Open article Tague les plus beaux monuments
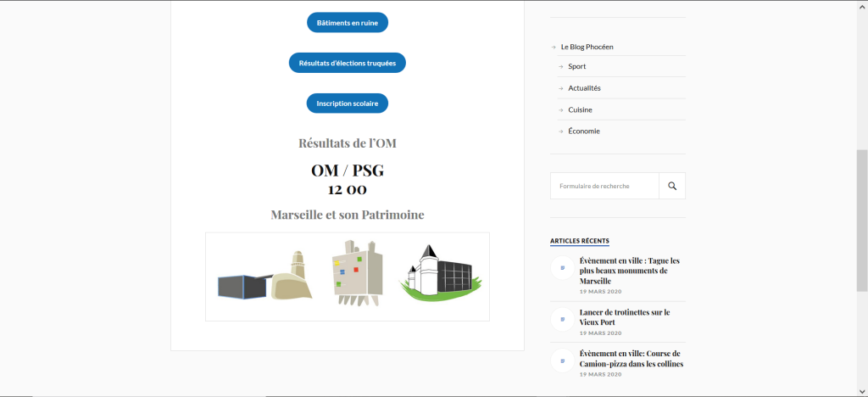This screenshot has width=868, height=397. 630,271
